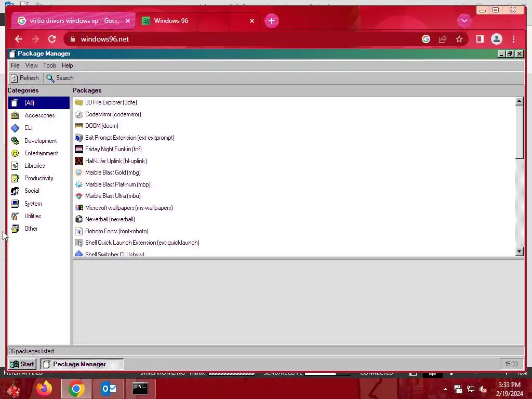
Task: Bookmark this page with star icon
Action: point(459,39)
